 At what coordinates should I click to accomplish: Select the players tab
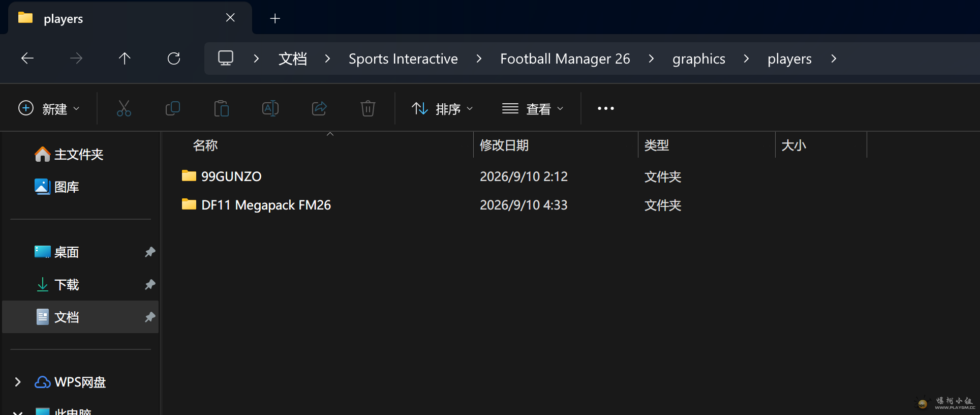130,18
